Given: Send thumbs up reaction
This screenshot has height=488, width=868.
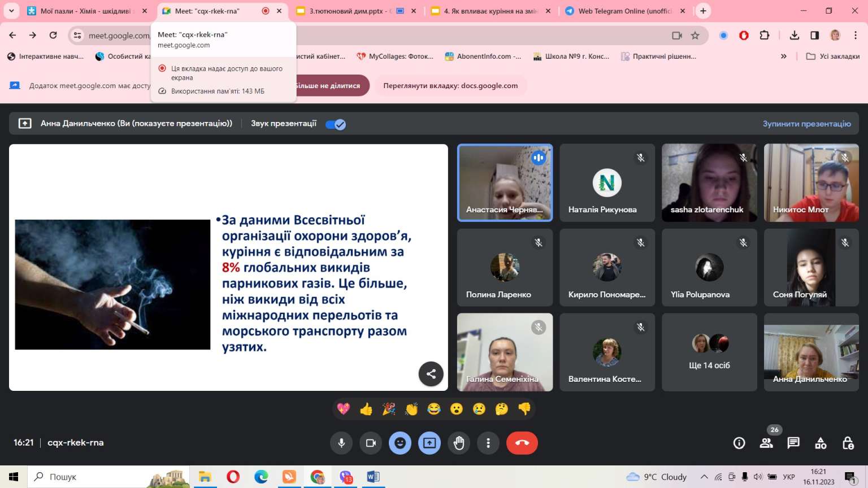Looking at the screenshot, I should (x=366, y=408).
